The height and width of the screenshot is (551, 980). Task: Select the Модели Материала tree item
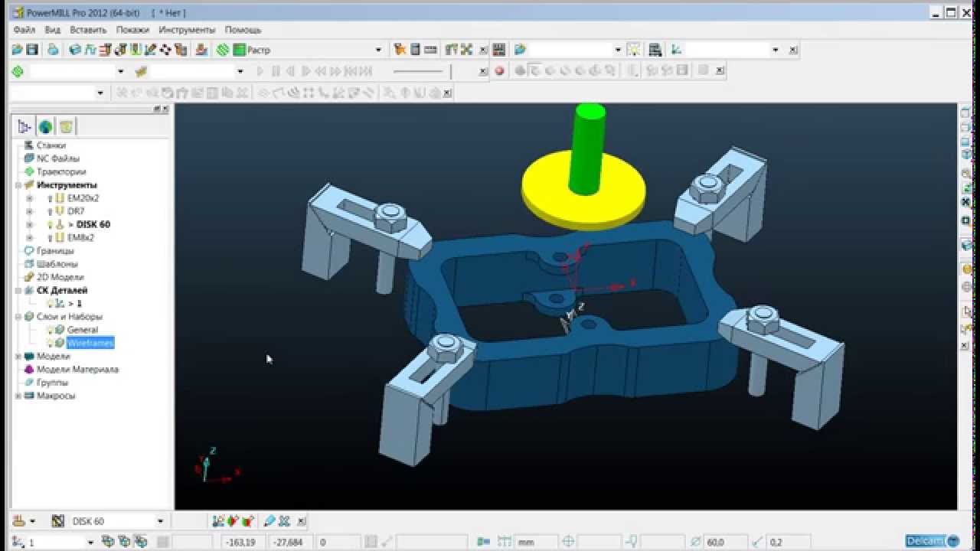(x=77, y=370)
